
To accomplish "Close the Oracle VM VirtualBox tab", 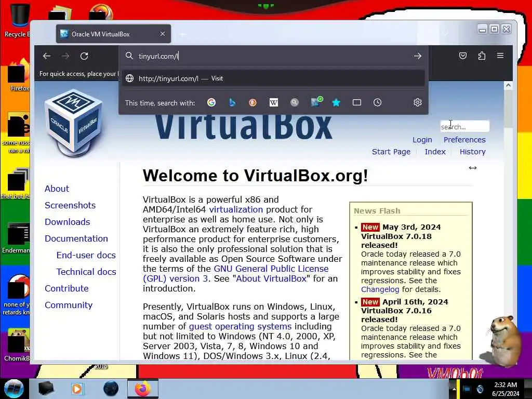I will (x=163, y=34).
